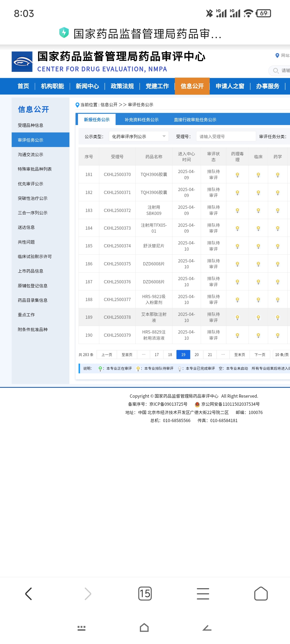Click 临床 bulb icon for row 188
The width and height of the screenshot is (290, 644).
pos(258,300)
